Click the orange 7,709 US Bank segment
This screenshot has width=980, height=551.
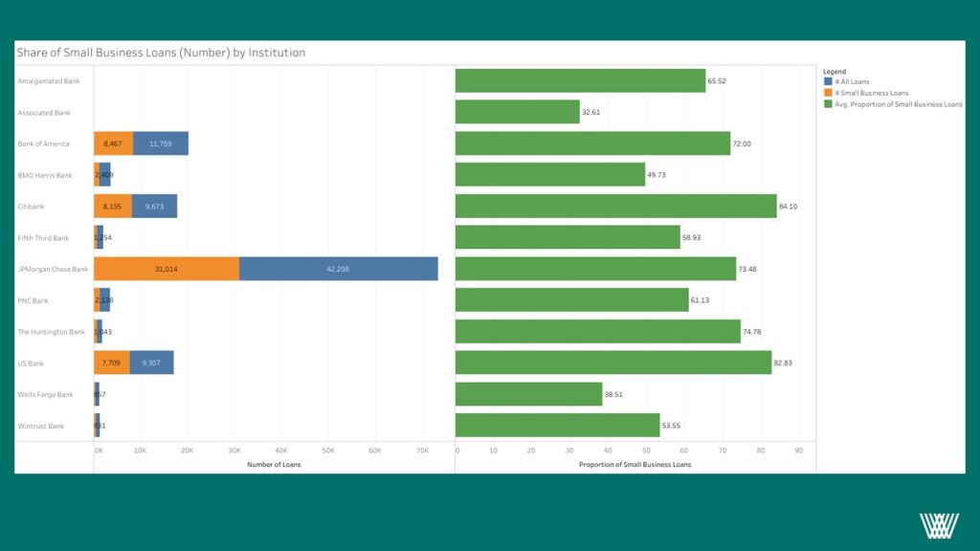pyautogui.click(x=111, y=363)
